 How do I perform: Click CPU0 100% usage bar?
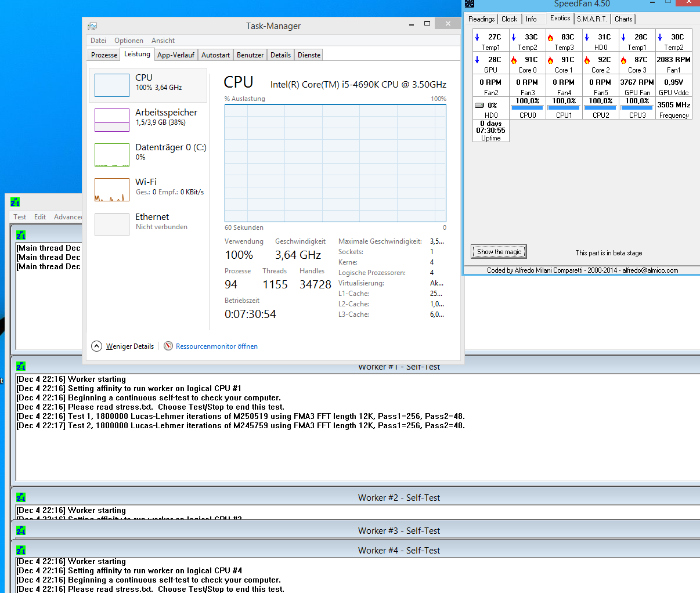click(527, 108)
